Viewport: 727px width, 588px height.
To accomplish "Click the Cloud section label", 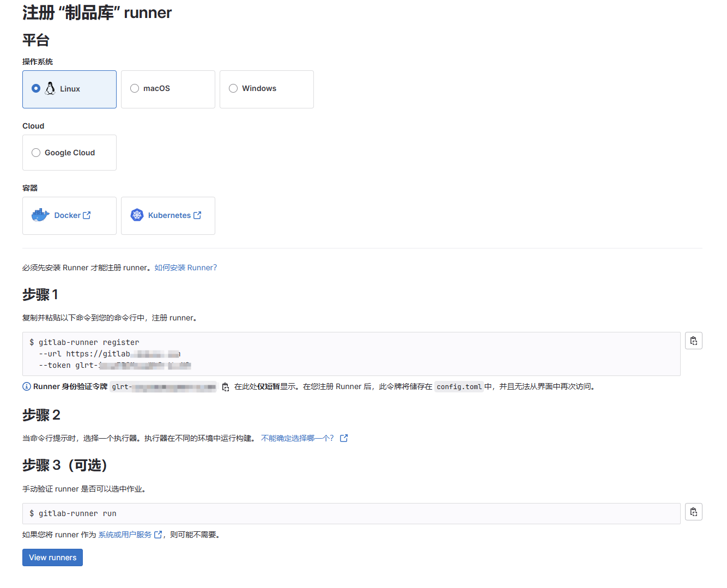I will click(33, 126).
